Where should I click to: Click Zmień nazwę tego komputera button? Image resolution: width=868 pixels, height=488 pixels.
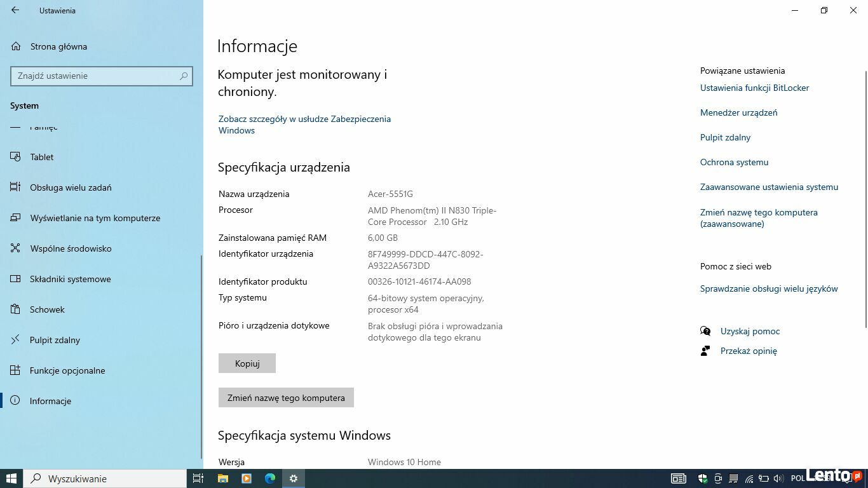tap(286, 398)
